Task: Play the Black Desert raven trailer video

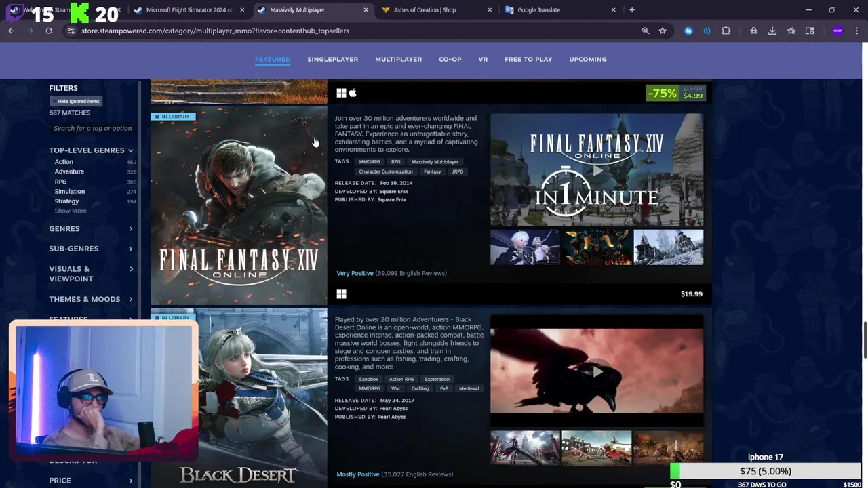Action: point(597,371)
